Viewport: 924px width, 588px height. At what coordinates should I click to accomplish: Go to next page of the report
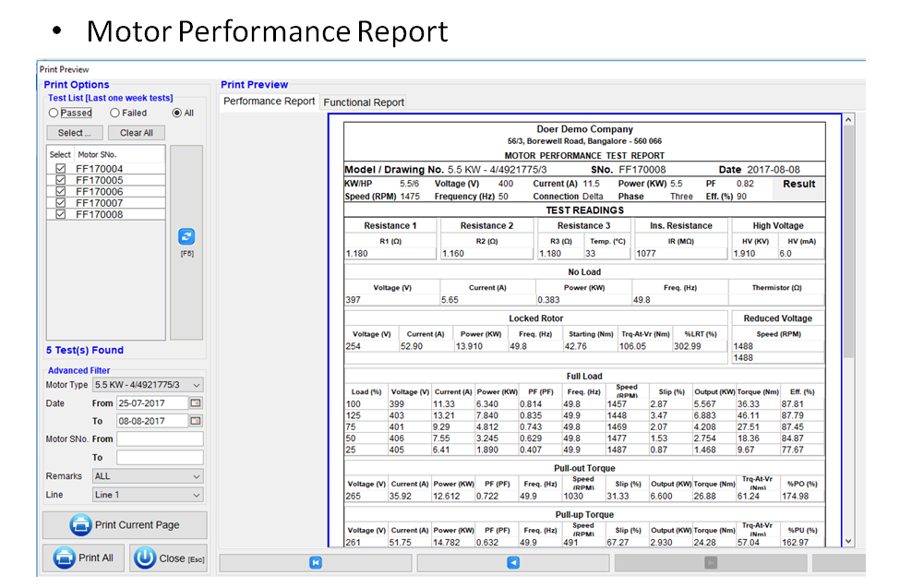point(711,562)
